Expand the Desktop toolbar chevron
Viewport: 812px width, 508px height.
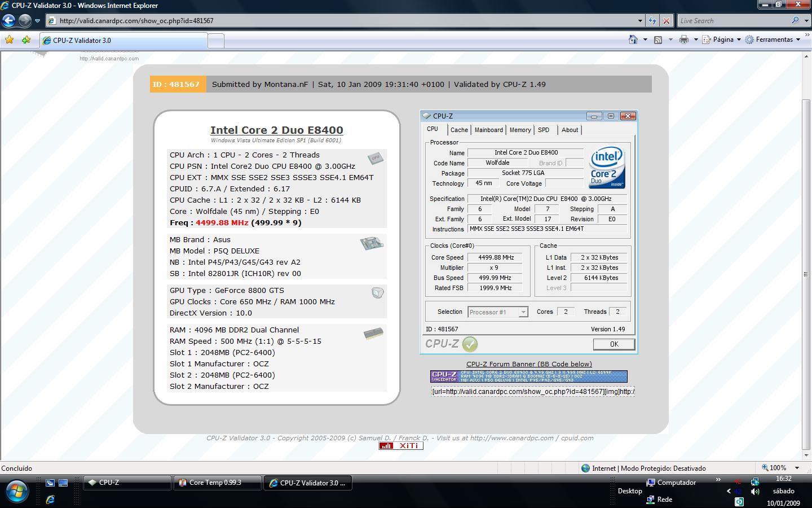[x=718, y=480]
